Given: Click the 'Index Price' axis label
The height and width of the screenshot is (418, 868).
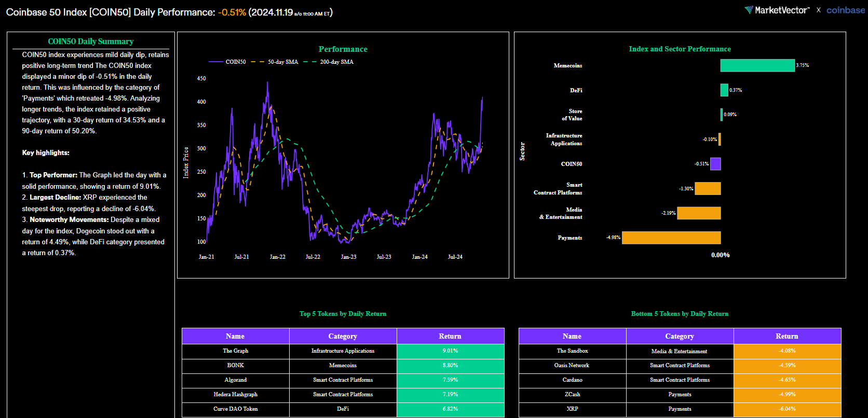Looking at the screenshot, I should click(x=186, y=163).
